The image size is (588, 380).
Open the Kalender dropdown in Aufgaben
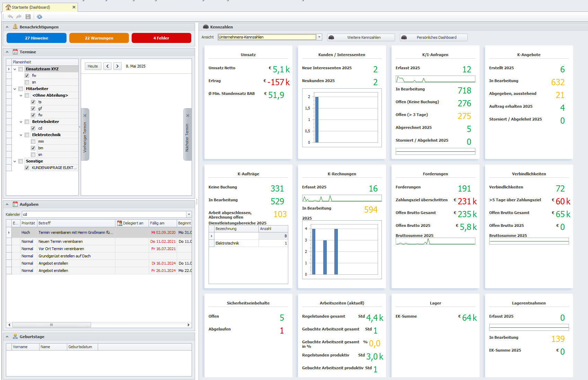pyautogui.click(x=189, y=214)
